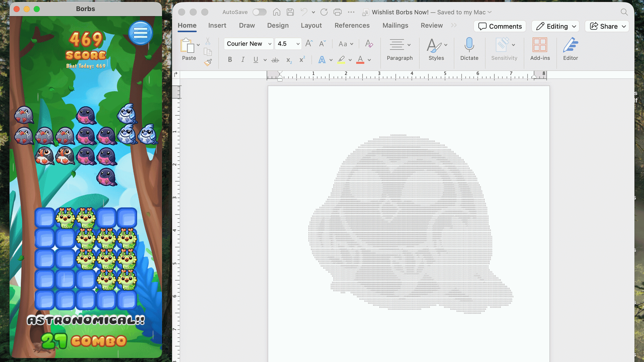Click the Home icon in Word title bar
This screenshot has height=362, width=644.
(x=276, y=12)
